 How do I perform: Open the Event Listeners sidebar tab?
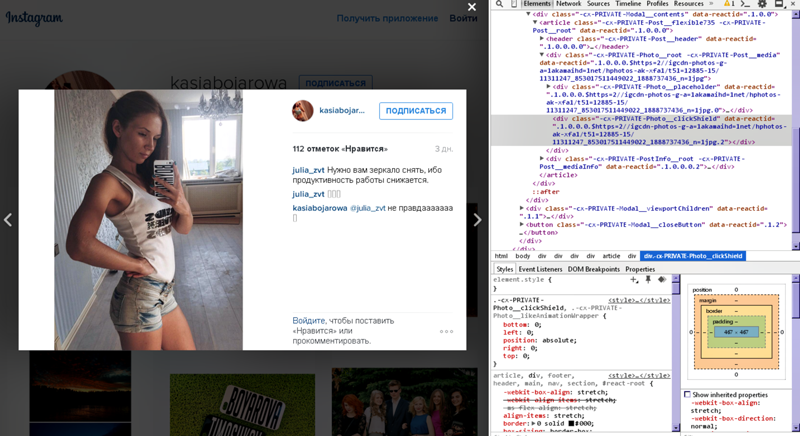(x=540, y=269)
